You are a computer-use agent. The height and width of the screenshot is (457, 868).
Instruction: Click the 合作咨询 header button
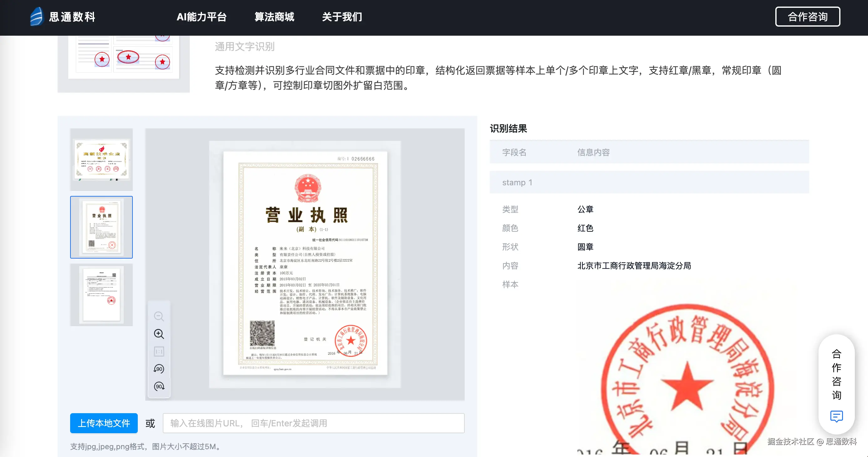click(x=807, y=17)
